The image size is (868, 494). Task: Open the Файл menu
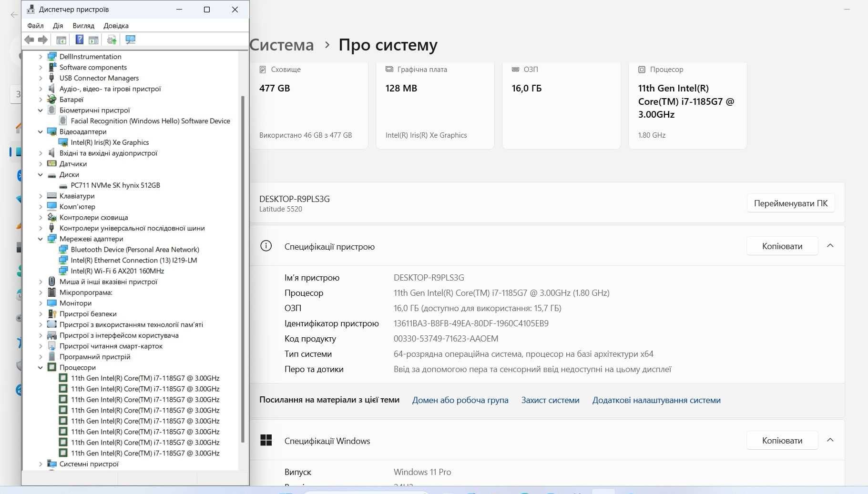tap(35, 26)
